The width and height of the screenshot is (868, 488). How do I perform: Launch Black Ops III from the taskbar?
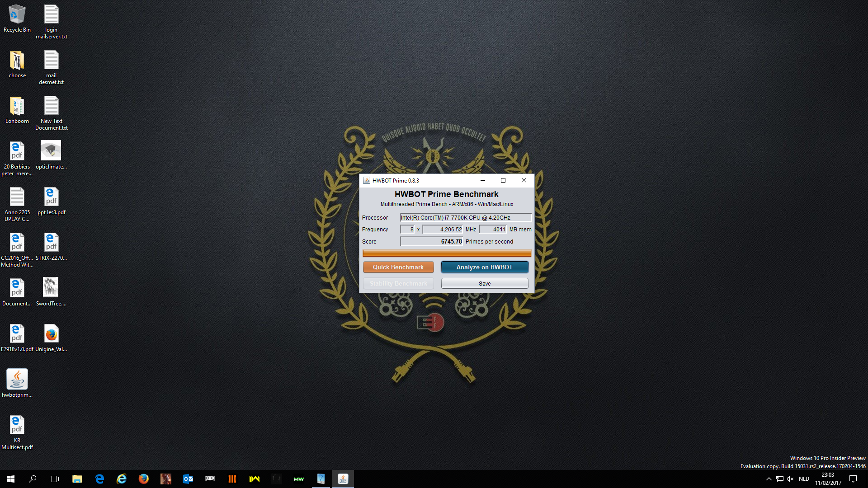click(x=232, y=479)
